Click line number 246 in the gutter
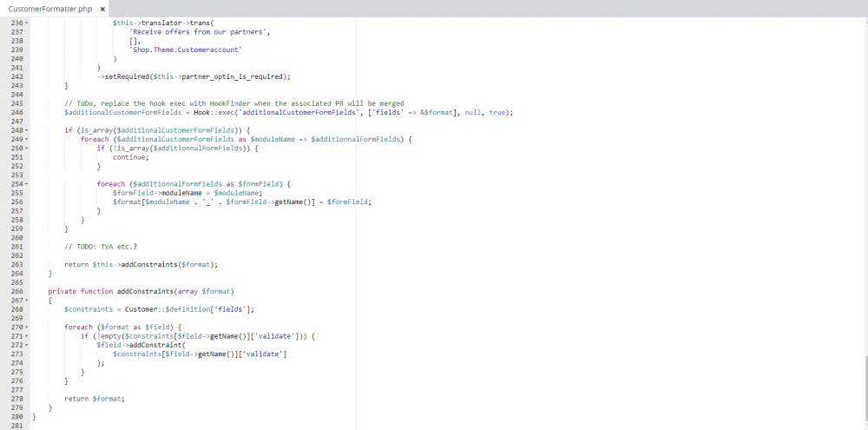This screenshot has height=430, width=868. [x=16, y=112]
